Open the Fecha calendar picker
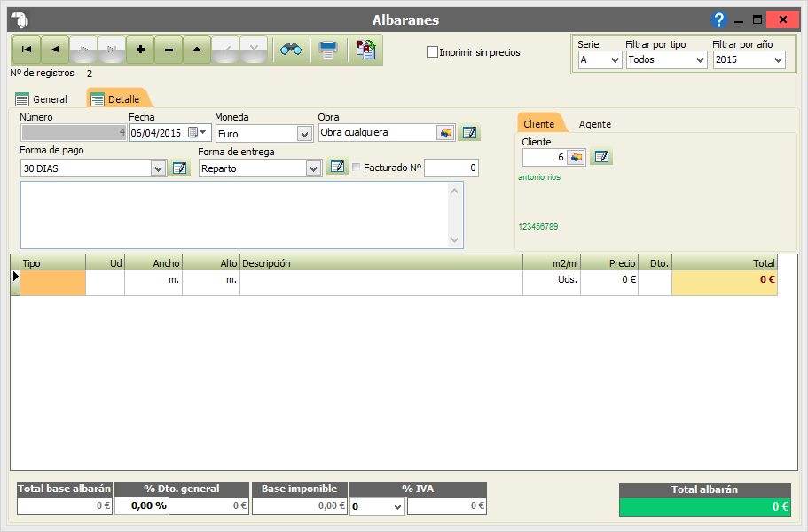Image resolution: width=808 pixels, height=532 pixels. (x=198, y=132)
